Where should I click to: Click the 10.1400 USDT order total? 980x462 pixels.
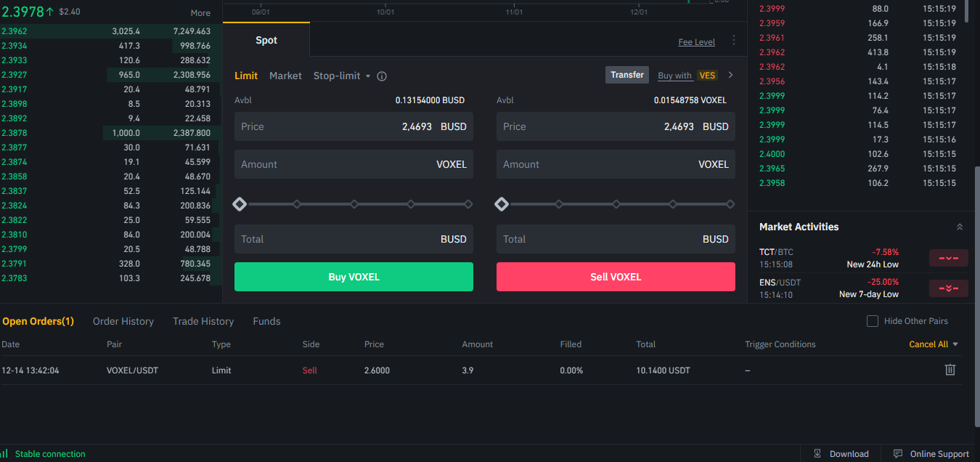tap(661, 370)
